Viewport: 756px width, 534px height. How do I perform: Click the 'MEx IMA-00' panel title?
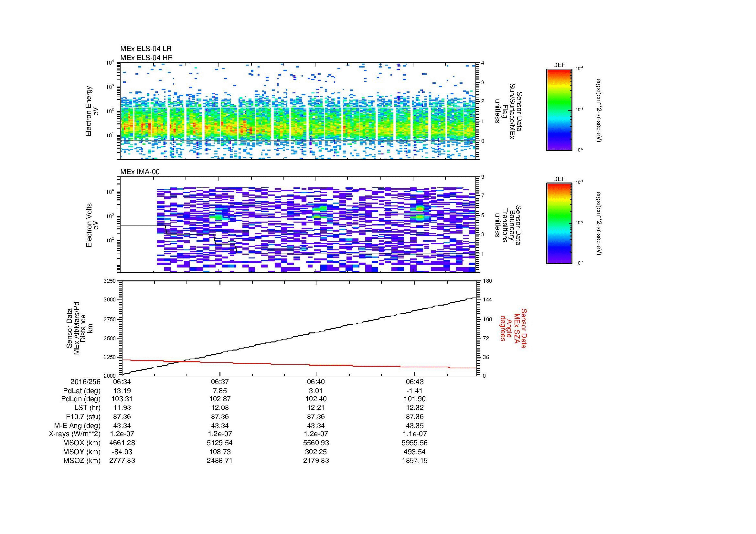pos(140,172)
